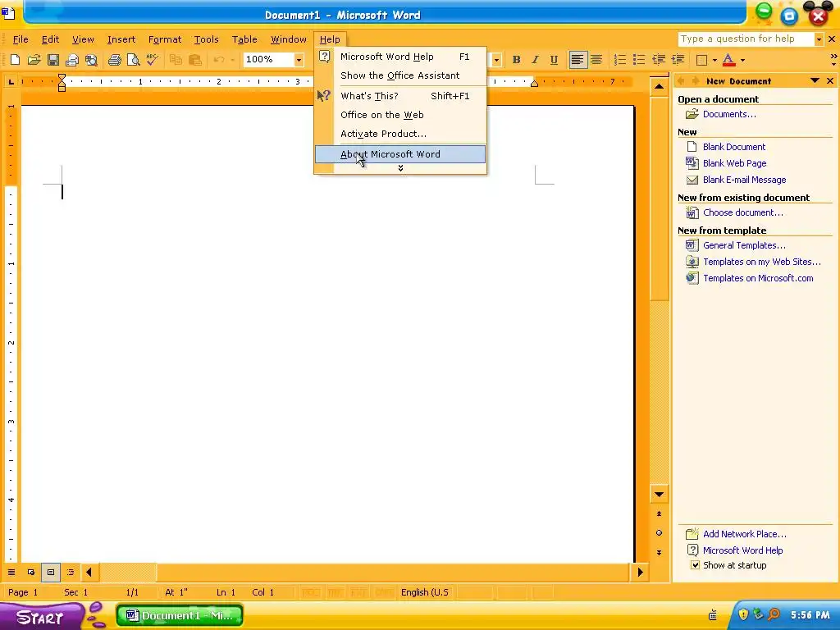Click the Undo arrow icon
The width and height of the screenshot is (840, 630).
(218, 60)
